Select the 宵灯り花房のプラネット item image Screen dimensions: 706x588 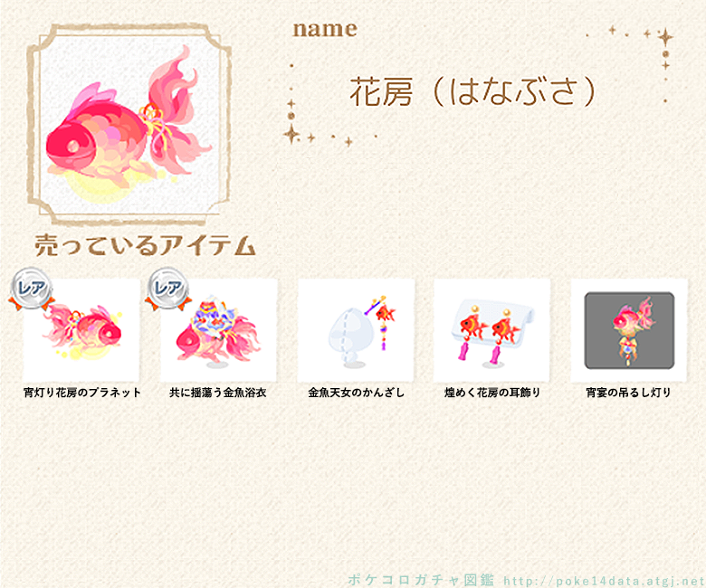81,330
